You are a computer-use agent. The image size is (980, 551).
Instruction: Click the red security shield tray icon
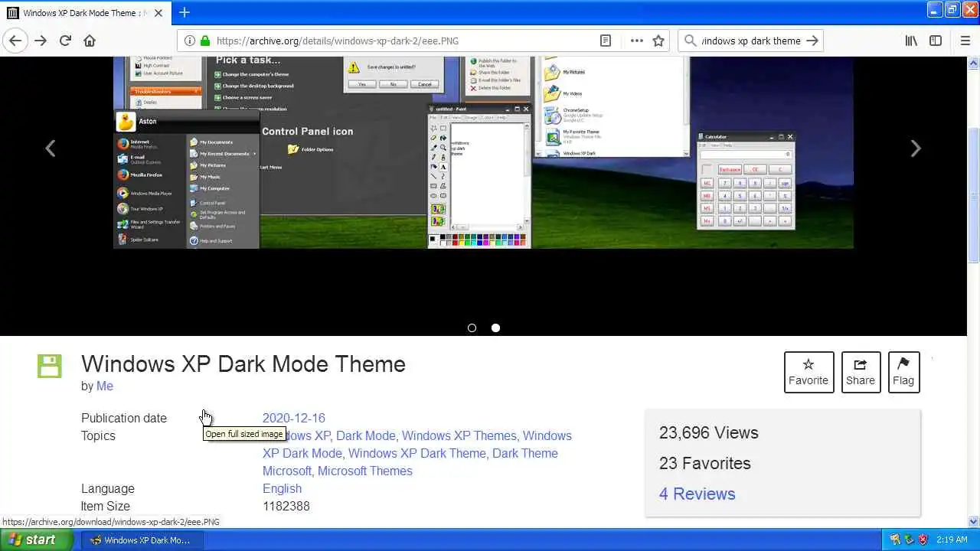coord(924,540)
